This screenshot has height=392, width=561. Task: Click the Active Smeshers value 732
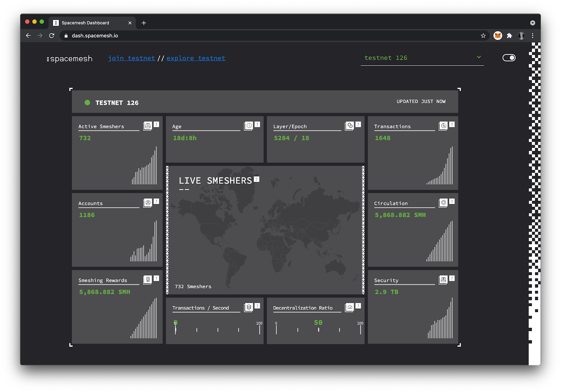[85, 138]
